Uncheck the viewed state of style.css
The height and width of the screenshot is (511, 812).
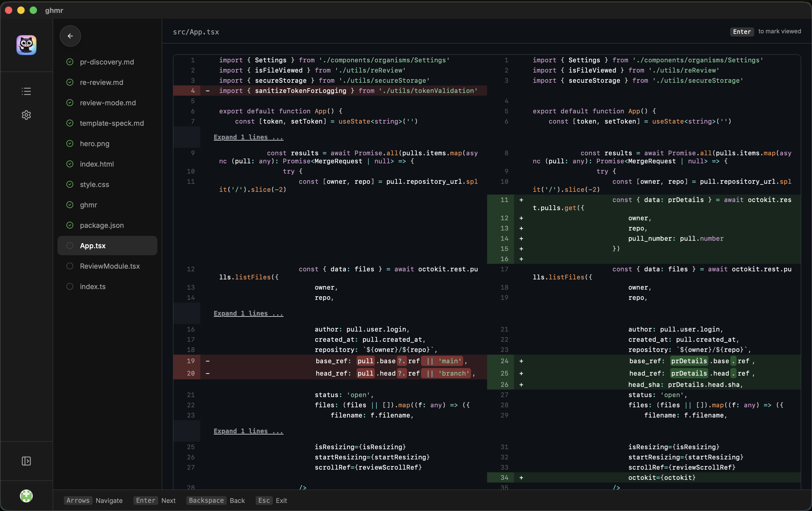click(x=70, y=185)
